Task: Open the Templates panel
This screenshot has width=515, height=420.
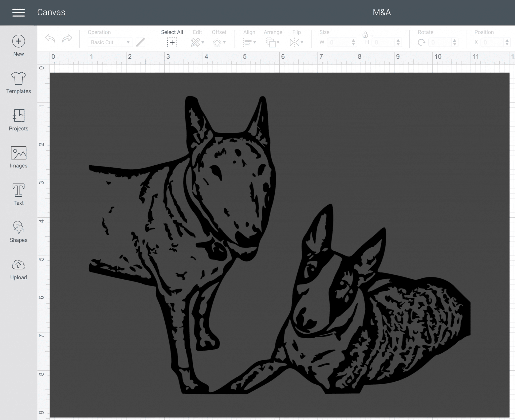Action: 18,82
